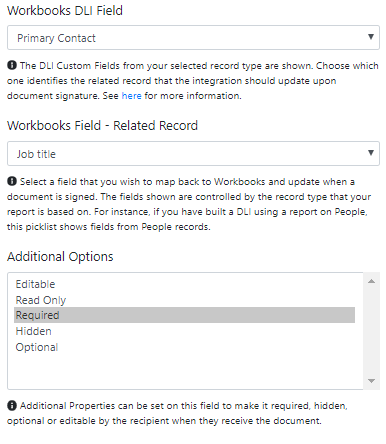This screenshot has height=444, width=386.
Task: Open the Primary Contact dropdown
Action: [x=193, y=38]
